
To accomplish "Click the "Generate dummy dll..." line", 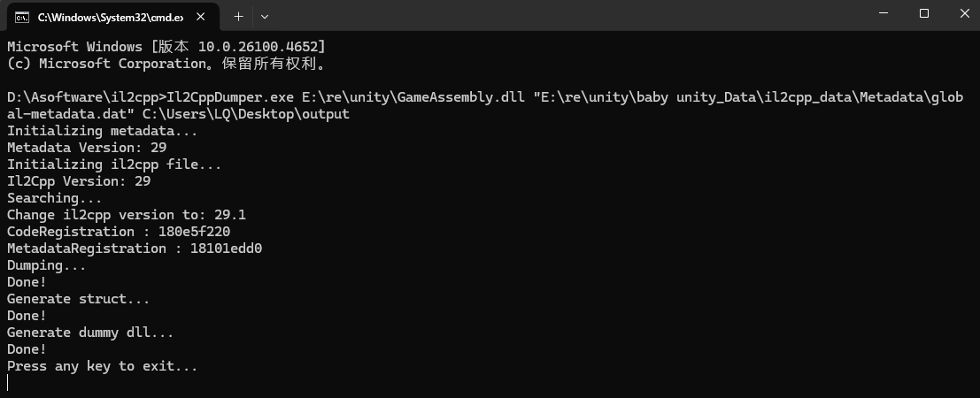I will (90, 333).
